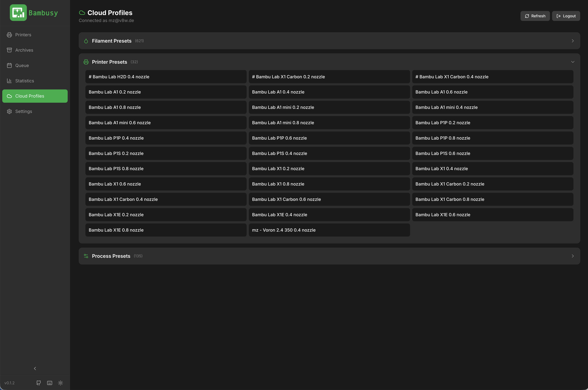Open the # Bambu Lab H2D 0.4 nozzle preset
This screenshot has width=588, height=390.
166,77
